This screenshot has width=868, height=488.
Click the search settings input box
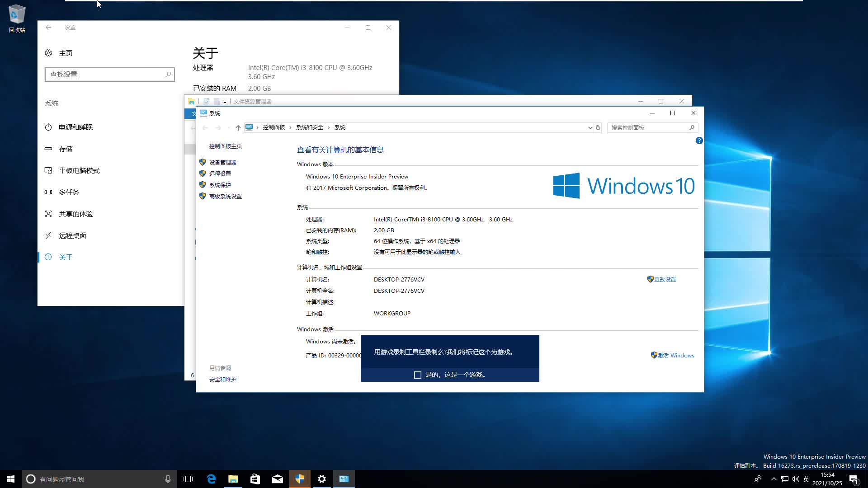[110, 74]
